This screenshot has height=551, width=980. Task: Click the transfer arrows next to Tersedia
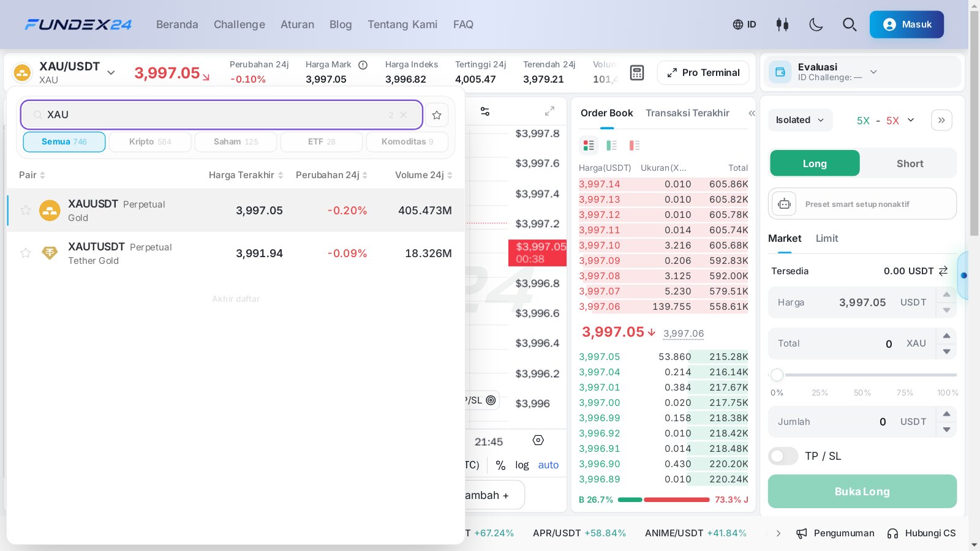coord(943,271)
